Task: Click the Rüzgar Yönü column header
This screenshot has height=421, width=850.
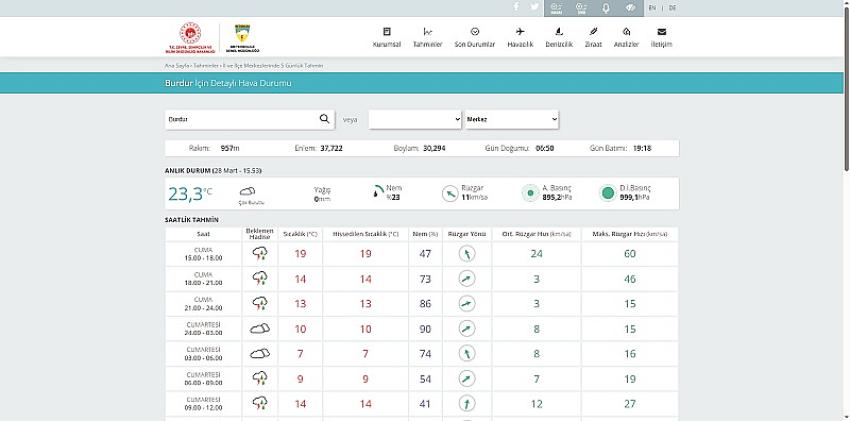Action: (x=467, y=234)
